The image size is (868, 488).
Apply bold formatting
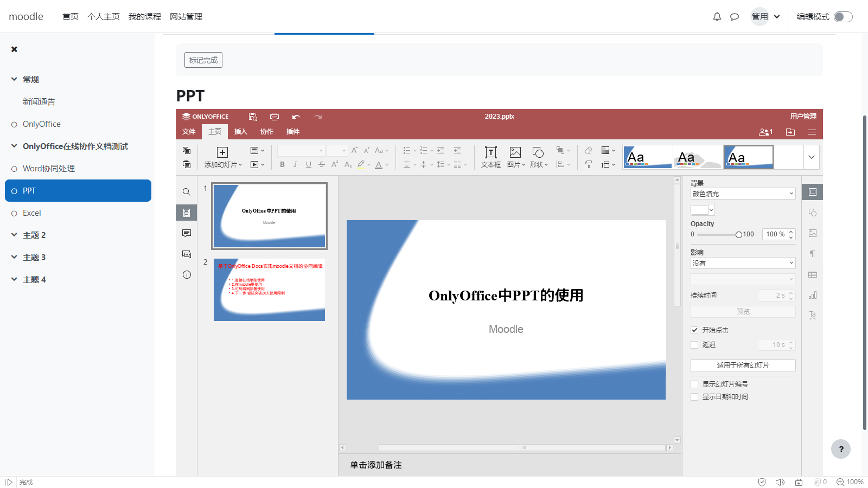pos(282,164)
